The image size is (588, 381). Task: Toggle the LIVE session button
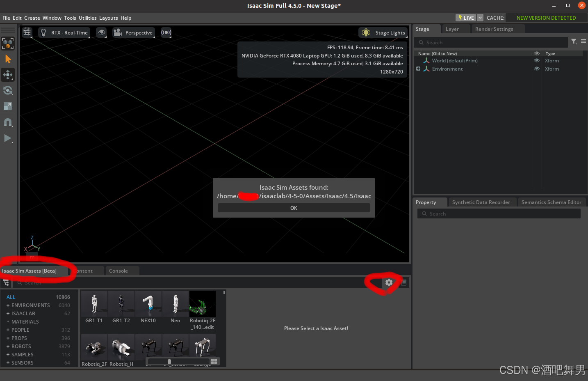click(x=466, y=18)
